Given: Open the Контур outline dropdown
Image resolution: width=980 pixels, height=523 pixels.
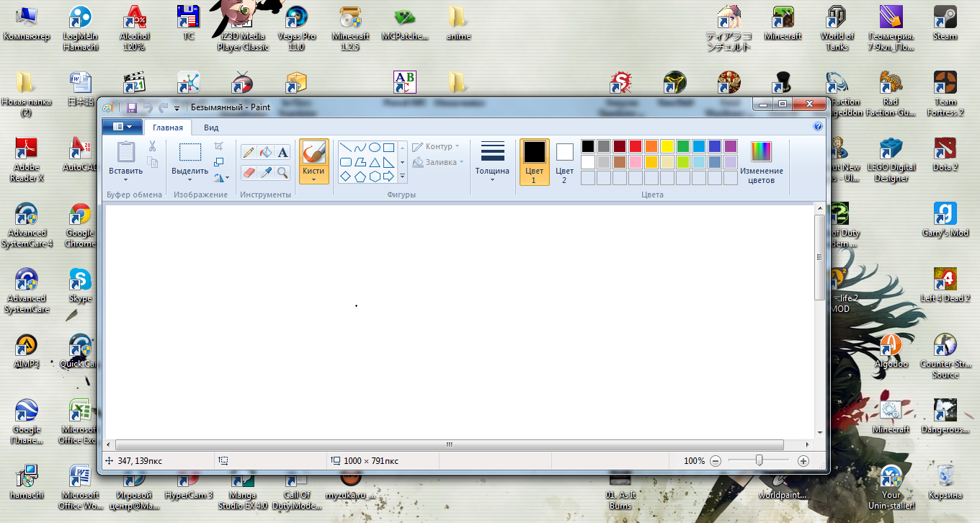Looking at the screenshot, I should point(436,146).
